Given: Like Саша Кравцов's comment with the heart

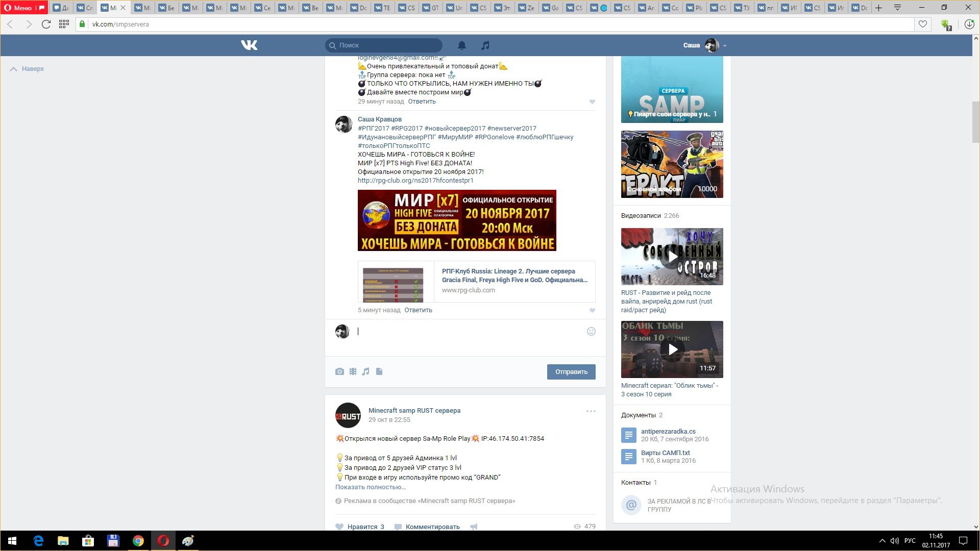Looking at the screenshot, I should click(592, 310).
